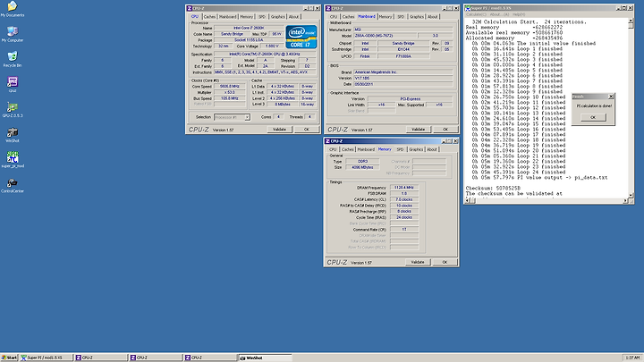Click the Manufacturer MSI field
Image resolution: width=644 pixels, height=362 pixels.
(402, 29)
